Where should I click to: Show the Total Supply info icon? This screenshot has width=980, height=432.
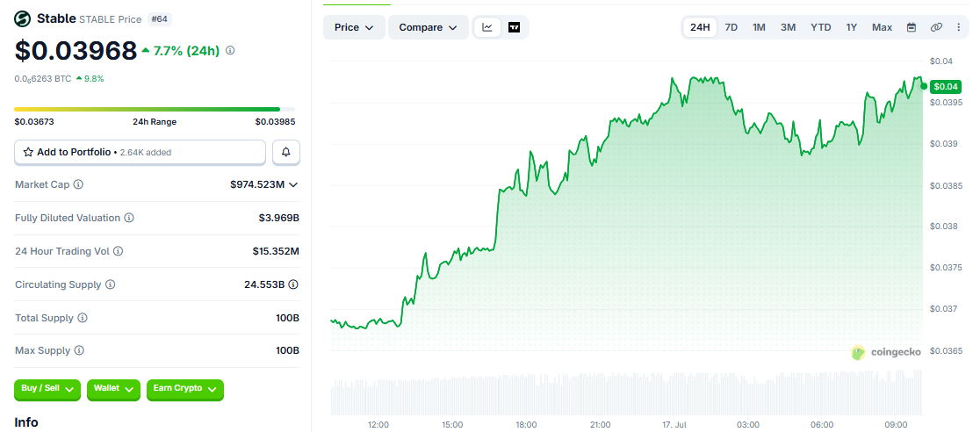point(83,318)
